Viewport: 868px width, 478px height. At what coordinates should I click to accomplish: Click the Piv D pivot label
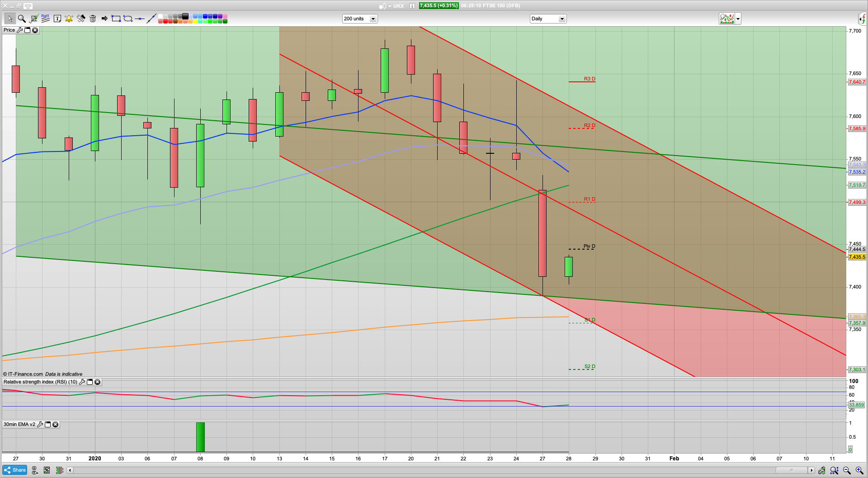point(589,246)
